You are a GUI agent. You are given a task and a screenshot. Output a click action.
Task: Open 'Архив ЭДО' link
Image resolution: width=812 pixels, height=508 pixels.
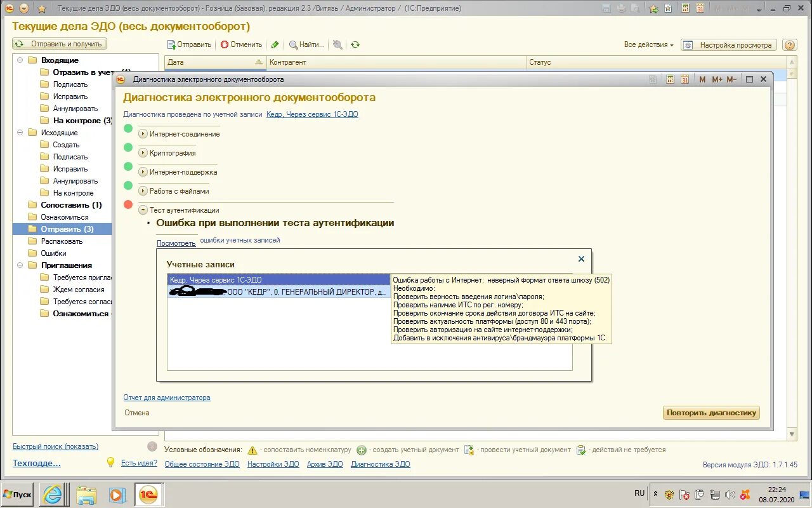pos(325,464)
